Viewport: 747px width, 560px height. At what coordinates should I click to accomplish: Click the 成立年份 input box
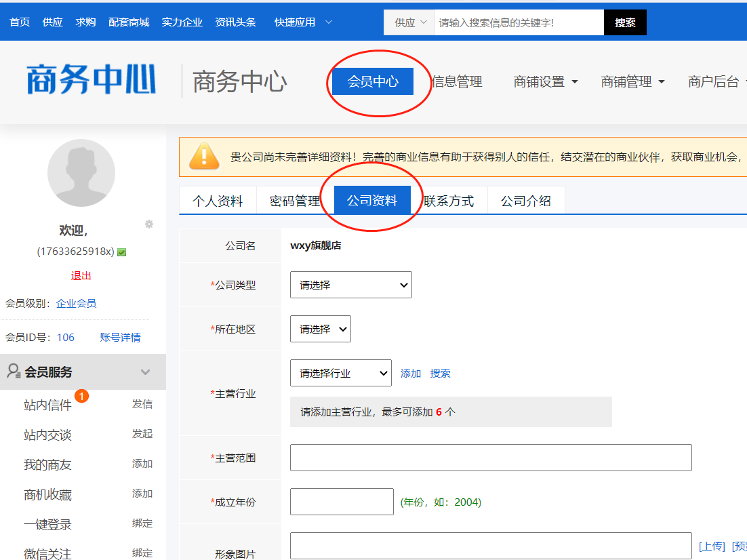[x=342, y=502]
